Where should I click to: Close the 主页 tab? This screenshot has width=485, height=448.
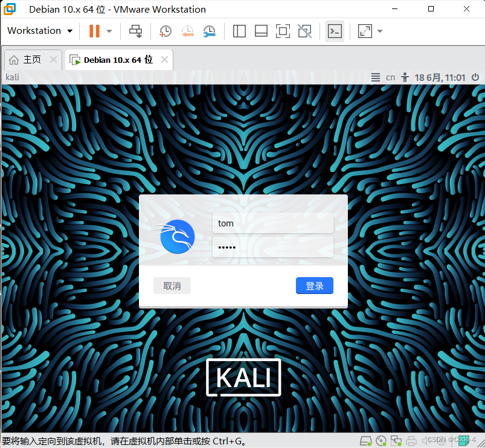click(x=53, y=59)
